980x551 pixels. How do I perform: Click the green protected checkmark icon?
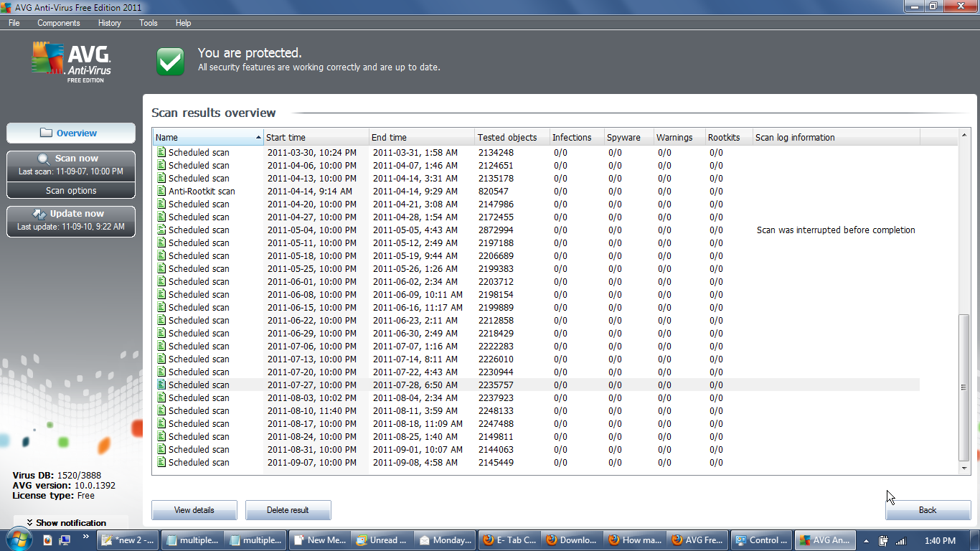click(x=171, y=62)
